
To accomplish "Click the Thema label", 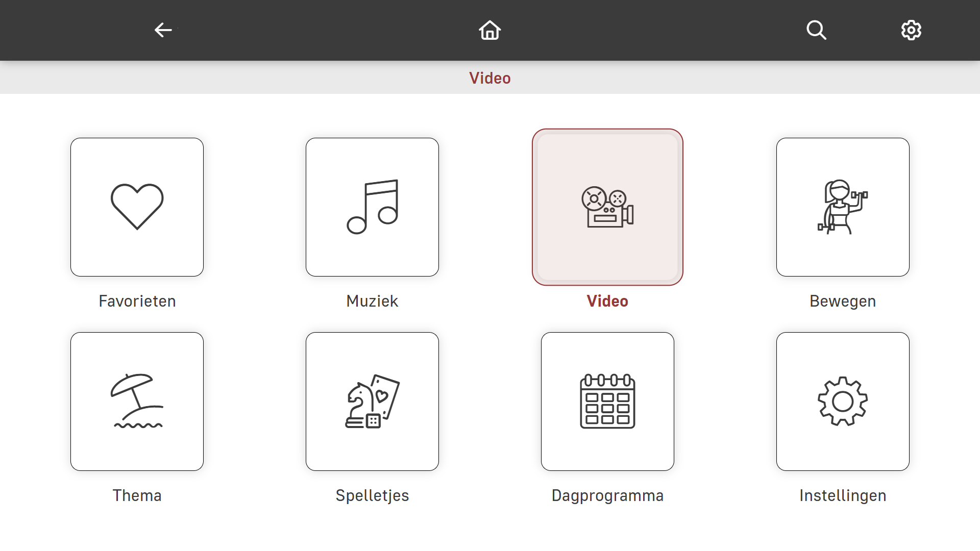I will (137, 495).
